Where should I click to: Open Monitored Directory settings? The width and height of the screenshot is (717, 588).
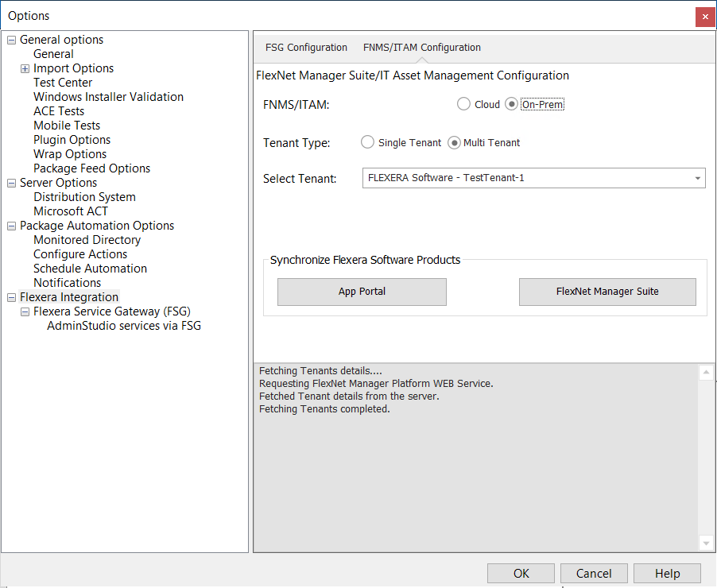pos(87,240)
